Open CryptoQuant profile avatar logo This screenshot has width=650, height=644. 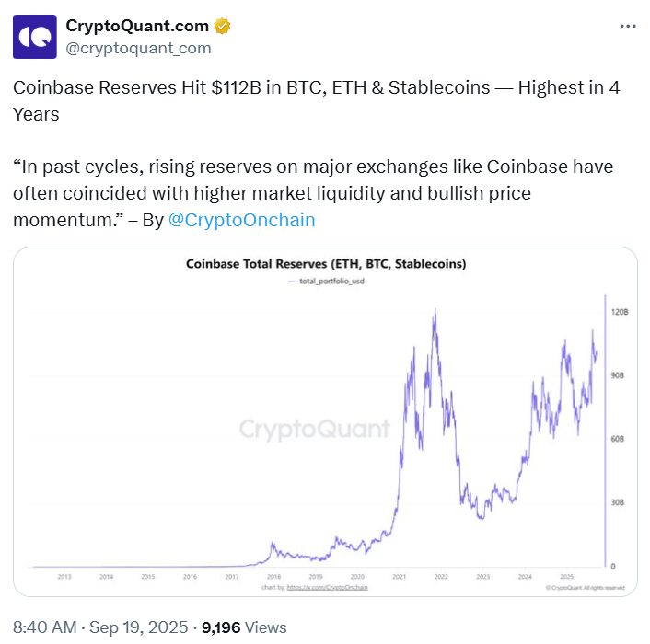(x=35, y=37)
